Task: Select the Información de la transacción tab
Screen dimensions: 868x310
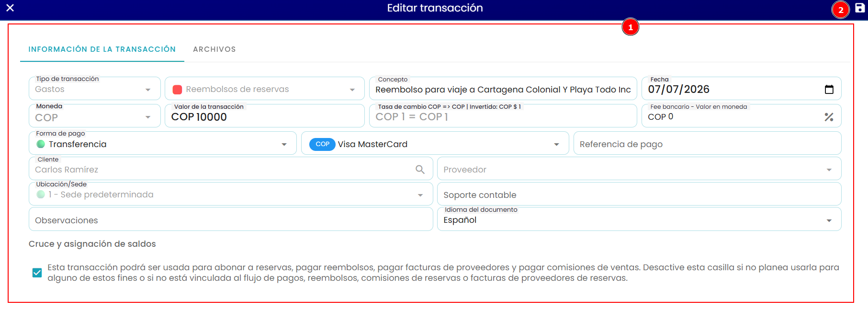Action: [x=102, y=49]
